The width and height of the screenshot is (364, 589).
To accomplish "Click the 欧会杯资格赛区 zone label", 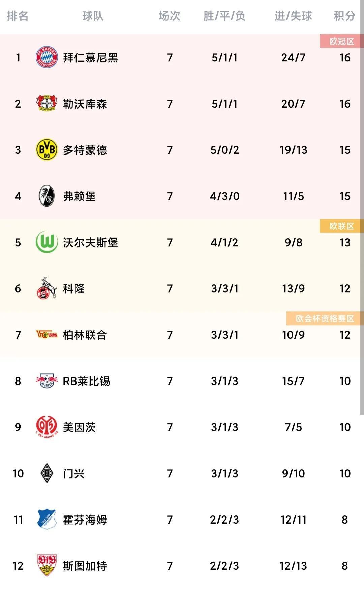I will point(325,318).
